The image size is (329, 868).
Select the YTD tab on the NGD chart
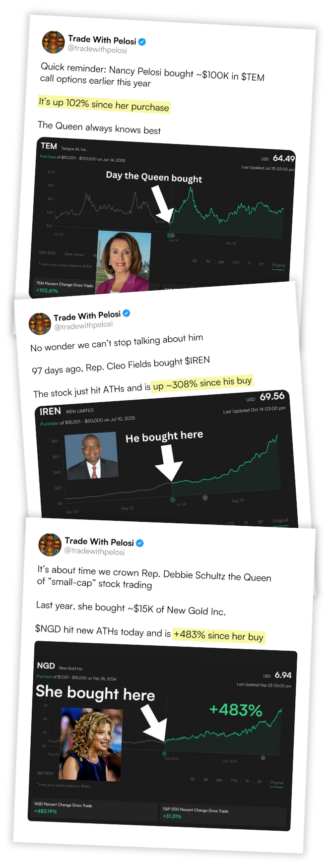click(233, 780)
